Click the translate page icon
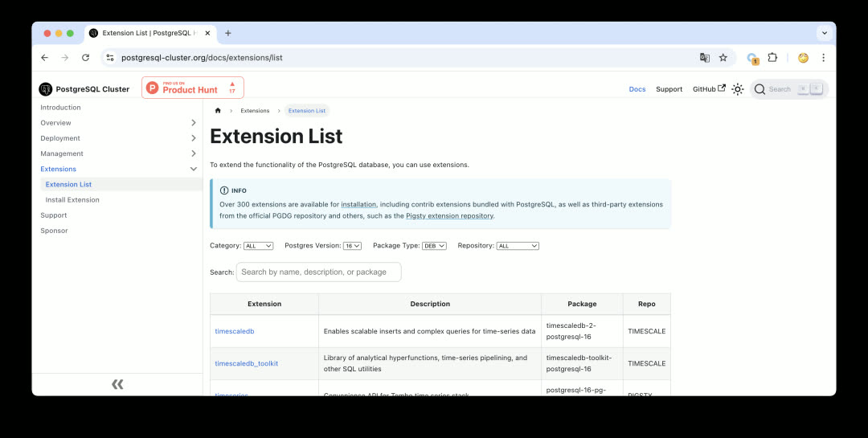The image size is (868, 438). tap(705, 58)
